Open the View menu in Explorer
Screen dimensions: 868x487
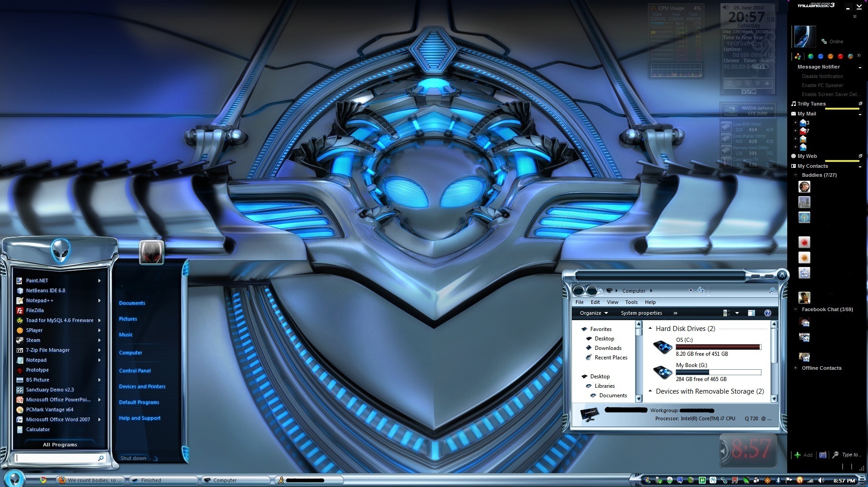coord(613,302)
